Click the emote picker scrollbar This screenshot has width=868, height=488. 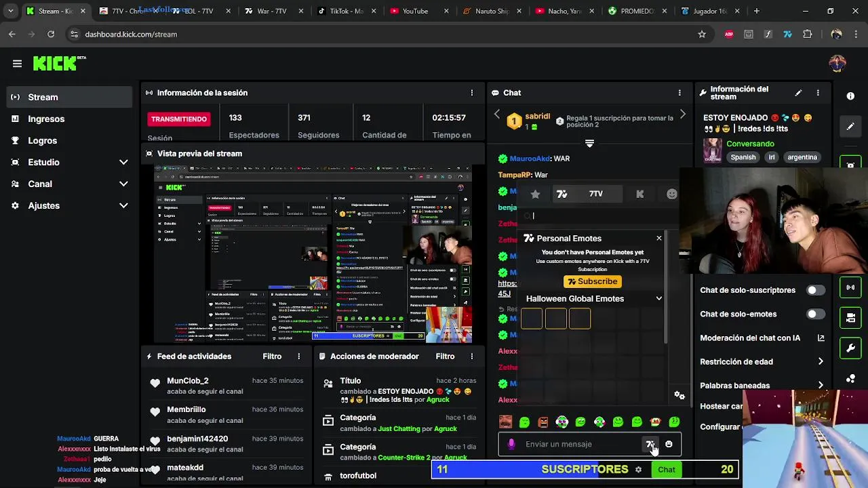(666, 285)
